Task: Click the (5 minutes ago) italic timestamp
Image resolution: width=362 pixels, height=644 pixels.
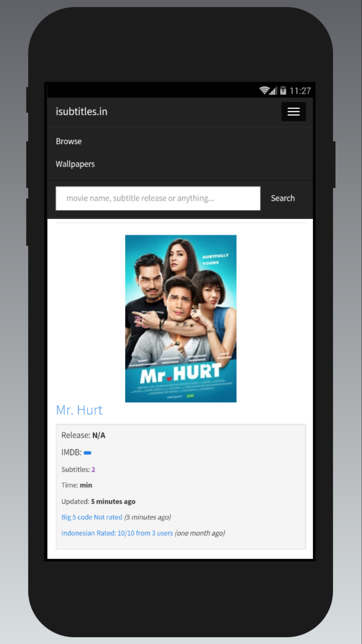Action: pos(147,517)
